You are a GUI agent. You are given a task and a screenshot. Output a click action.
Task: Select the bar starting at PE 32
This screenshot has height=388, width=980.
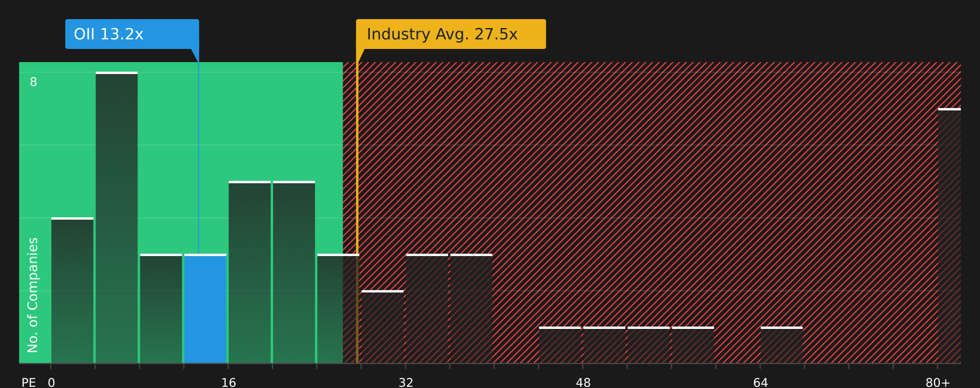pos(427,309)
